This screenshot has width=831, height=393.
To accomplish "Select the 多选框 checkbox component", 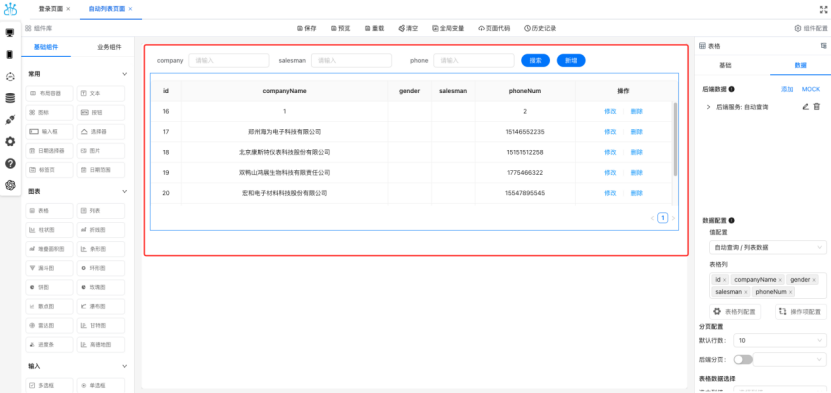I will click(49, 385).
